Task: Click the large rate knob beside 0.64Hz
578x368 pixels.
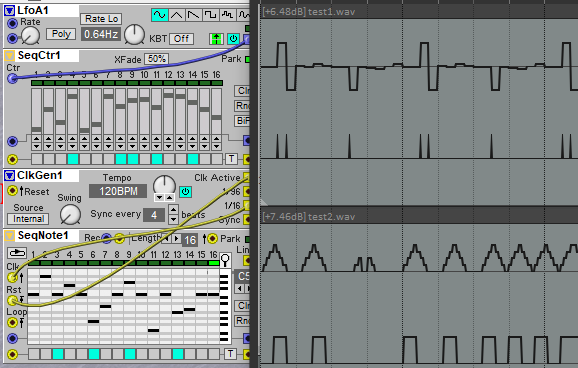Action: point(134,35)
